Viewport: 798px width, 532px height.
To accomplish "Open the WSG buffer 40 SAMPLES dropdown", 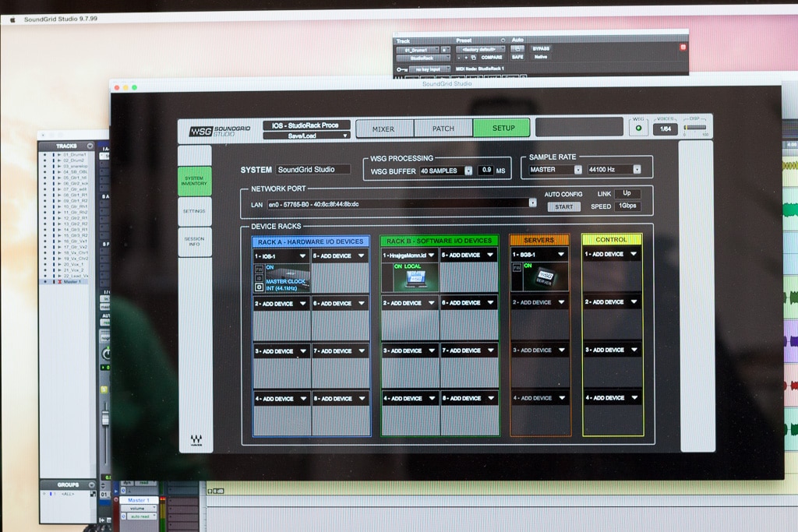I will (x=447, y=171).
